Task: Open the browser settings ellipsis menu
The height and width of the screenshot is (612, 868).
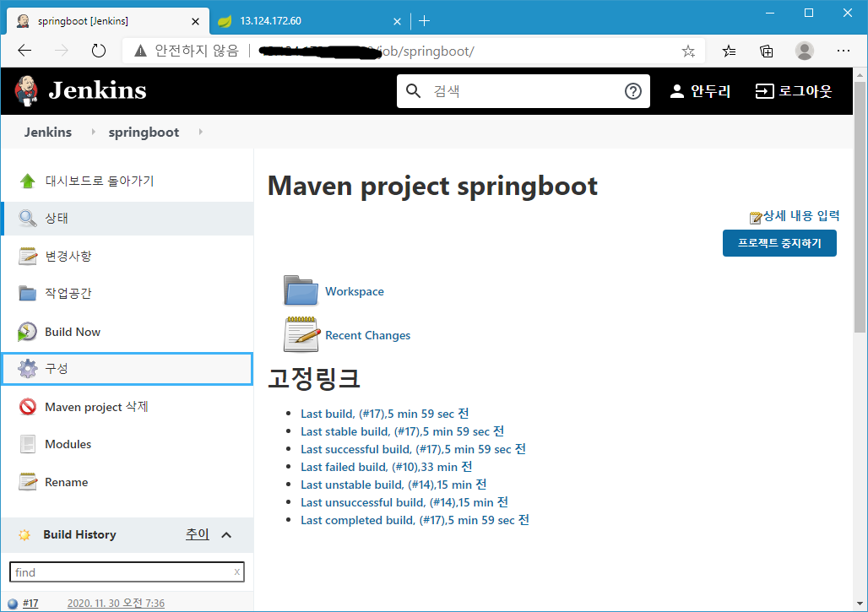Action: 843,51
